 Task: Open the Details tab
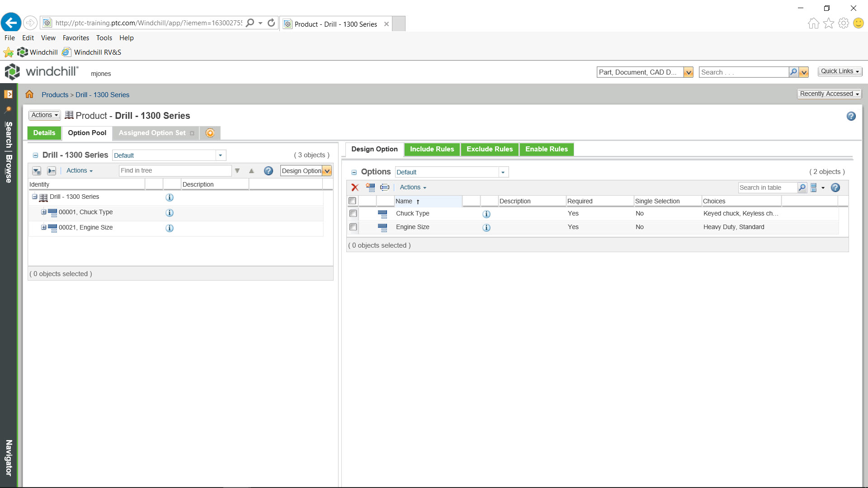click(x=44, y=133)
